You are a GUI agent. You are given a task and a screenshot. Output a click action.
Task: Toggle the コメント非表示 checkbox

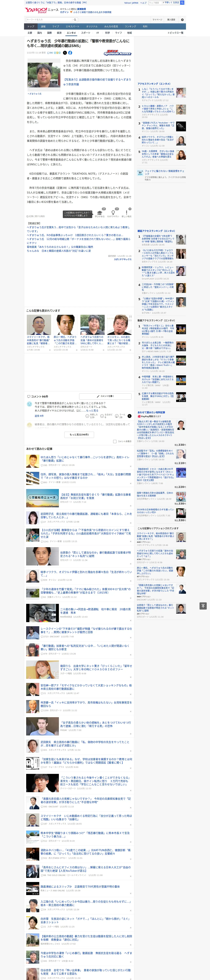coord(115,441)
